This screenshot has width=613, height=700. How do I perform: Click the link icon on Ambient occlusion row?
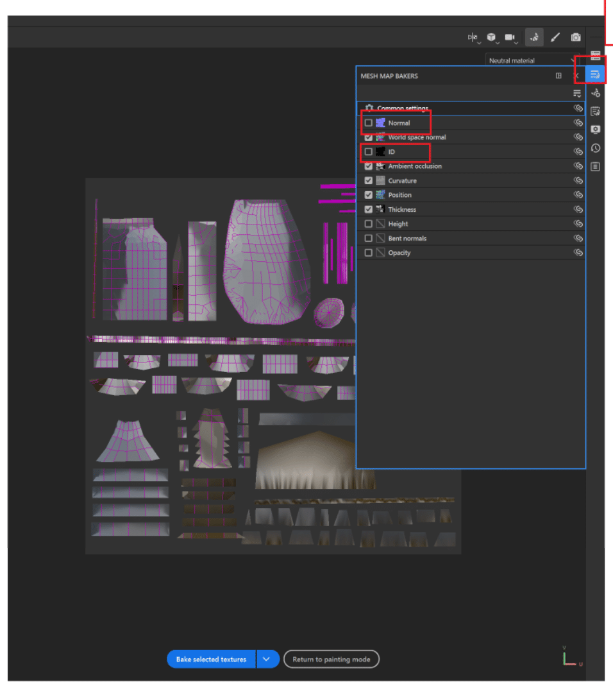pyautogui.click(x=578, y=166)
